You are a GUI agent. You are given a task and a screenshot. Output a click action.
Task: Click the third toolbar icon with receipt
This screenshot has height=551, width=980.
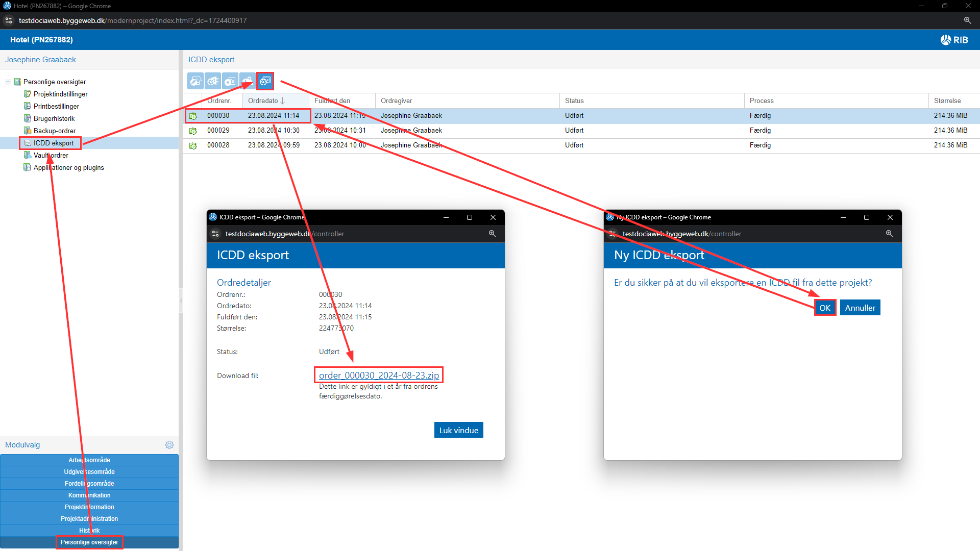click(230, 81)
